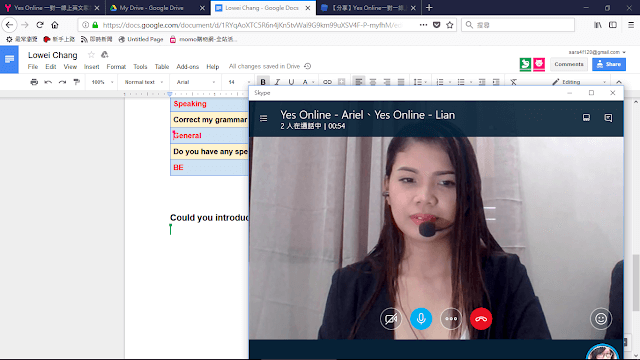Screen dimensions: 640x360
Task: Click the document title Lowei Chang
Action: pyautogui.click(x=53, y=55)
